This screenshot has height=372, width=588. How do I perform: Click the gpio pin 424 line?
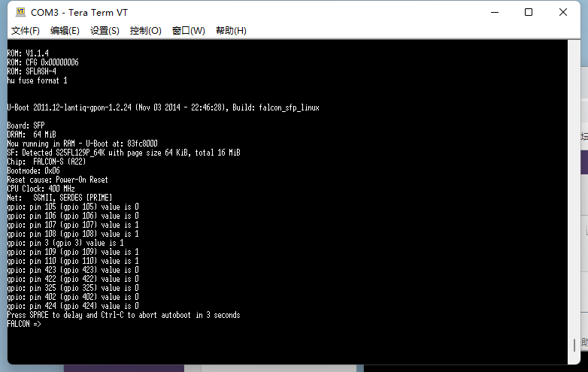point(73,306)
